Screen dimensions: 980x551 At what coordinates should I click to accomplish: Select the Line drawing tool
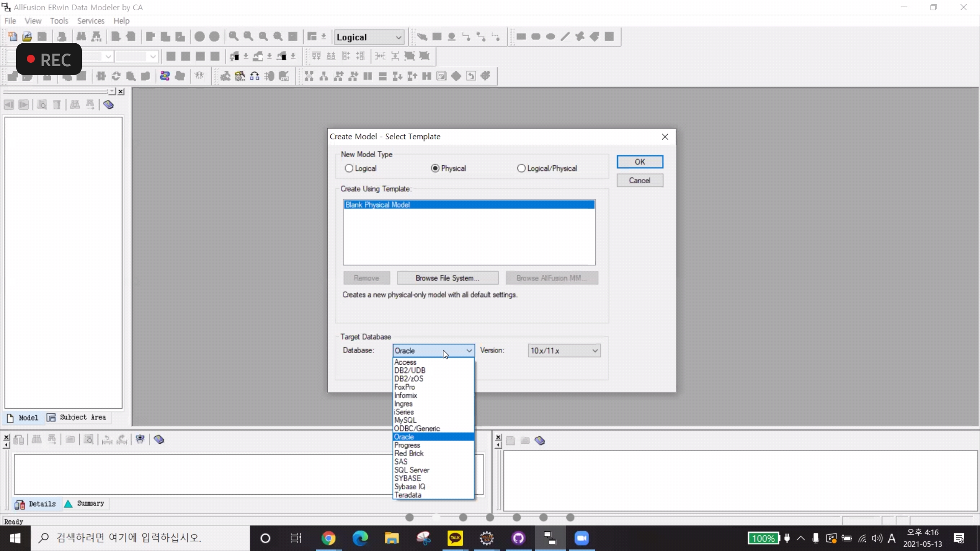tap(565, 37)
